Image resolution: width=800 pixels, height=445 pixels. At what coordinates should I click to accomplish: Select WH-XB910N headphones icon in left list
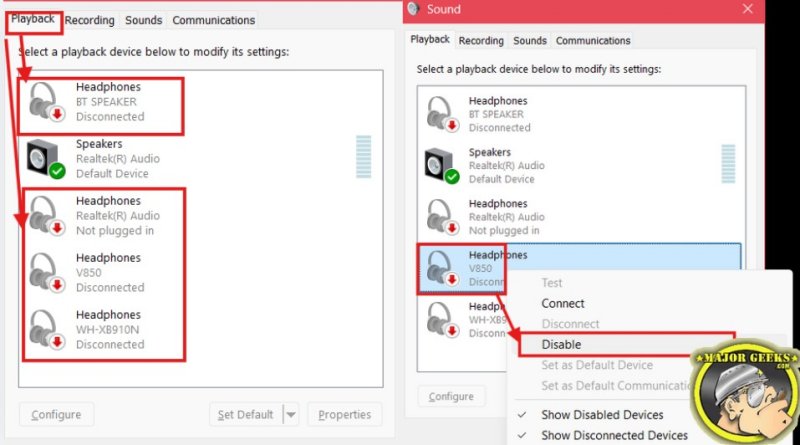tap(46, 330)
